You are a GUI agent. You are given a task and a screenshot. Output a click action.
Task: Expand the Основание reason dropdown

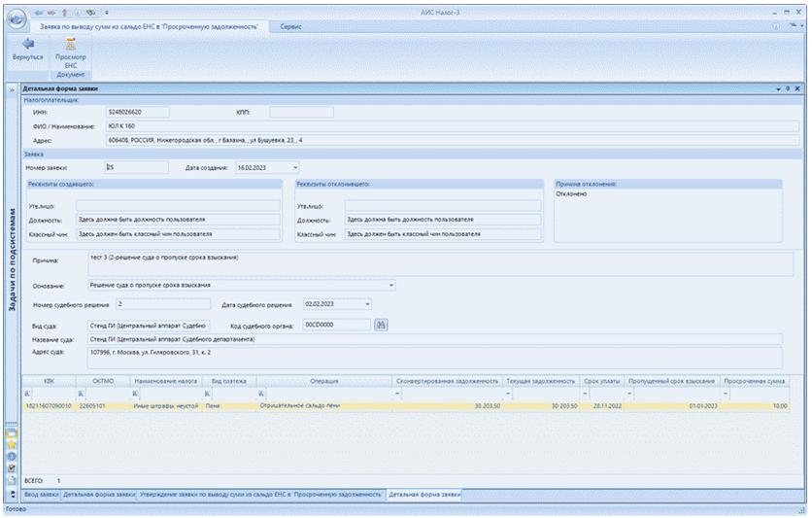pos(391,286)
